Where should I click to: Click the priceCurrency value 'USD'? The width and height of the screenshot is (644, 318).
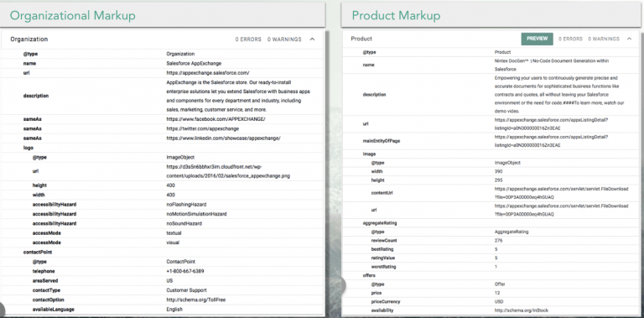499,301
